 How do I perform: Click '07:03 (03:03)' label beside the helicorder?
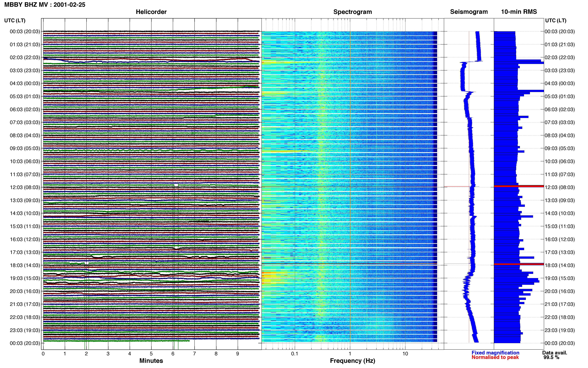(x=25, y=122)
